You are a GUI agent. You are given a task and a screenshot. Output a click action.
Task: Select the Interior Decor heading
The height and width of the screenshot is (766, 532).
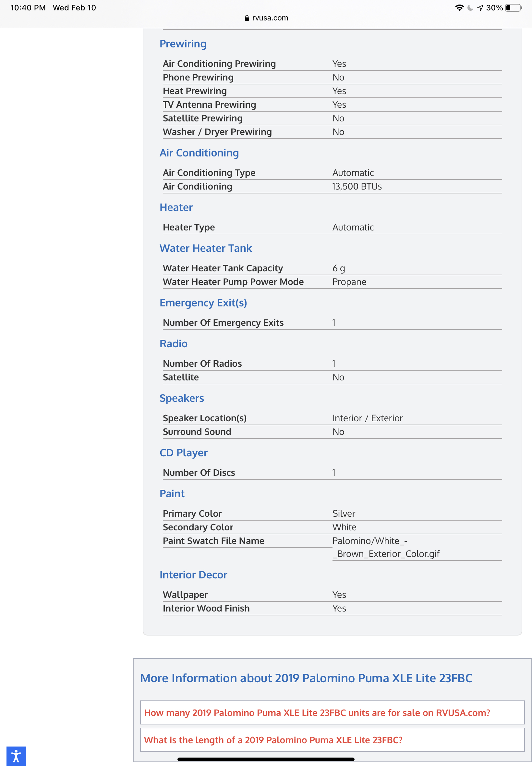[x=193, y=574]
